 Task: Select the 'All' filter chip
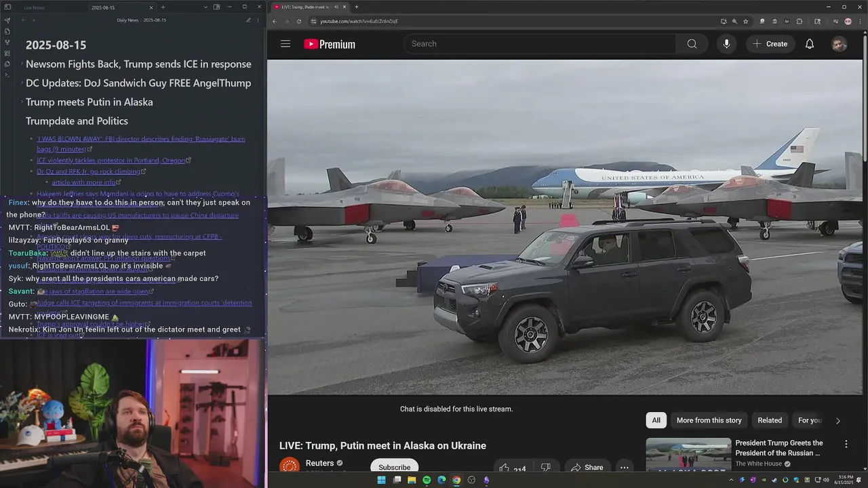(656, 420)
